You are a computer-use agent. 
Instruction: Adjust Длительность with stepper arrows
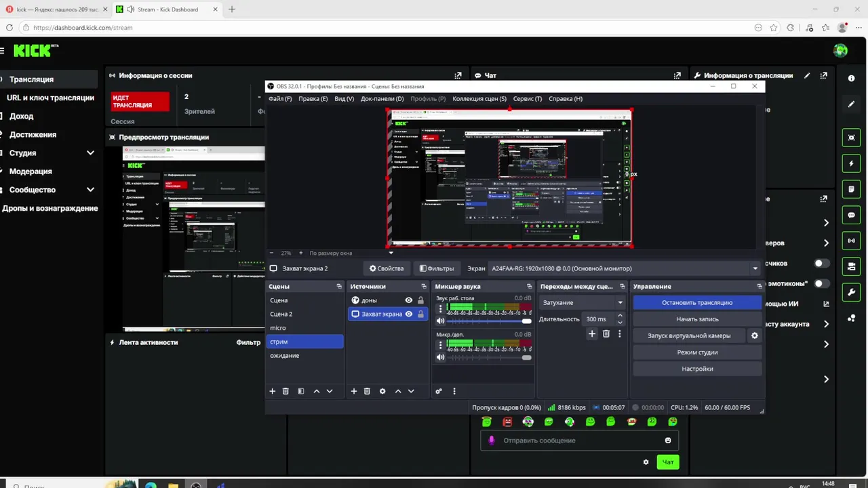coord(620,319)
